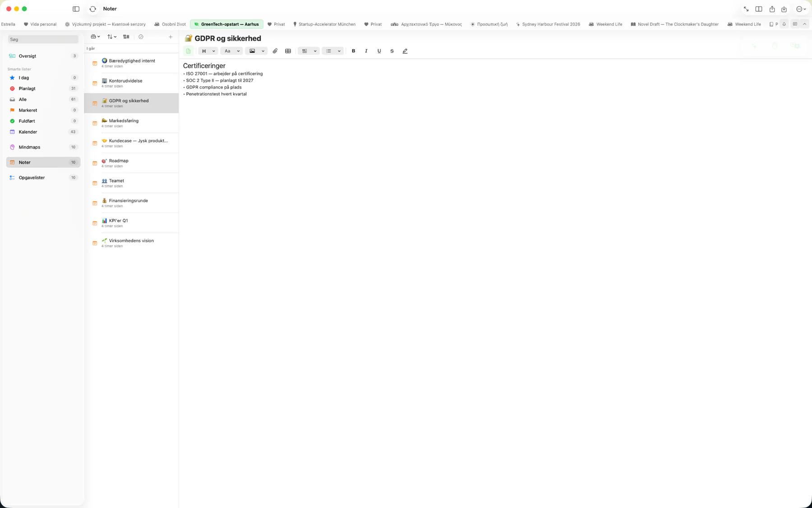Open the bullet list style dropdown

click(333, 51)
